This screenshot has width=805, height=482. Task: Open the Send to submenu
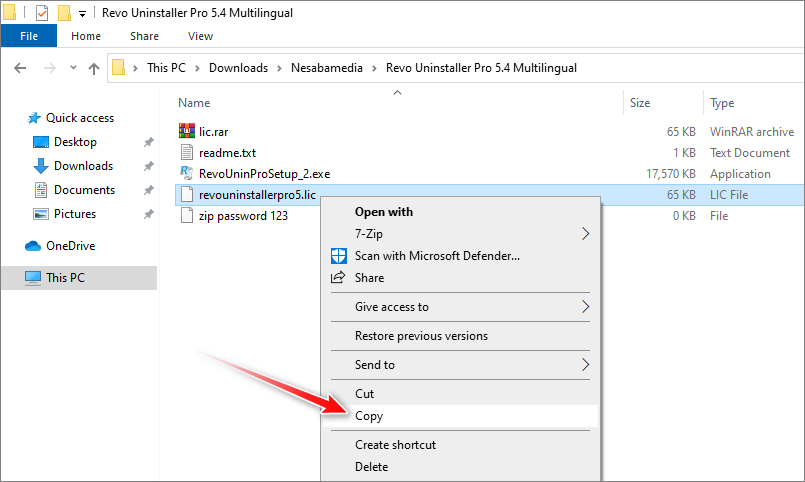(x=461, y=365)
